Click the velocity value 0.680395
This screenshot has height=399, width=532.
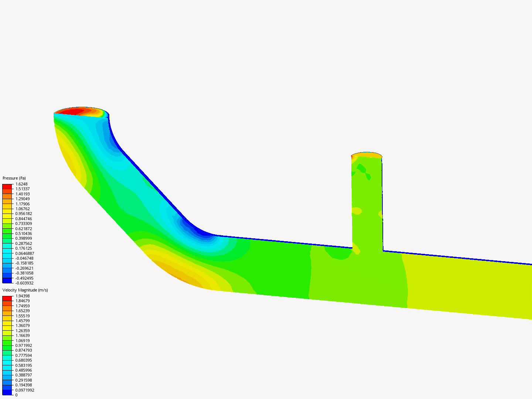point(24,360)
